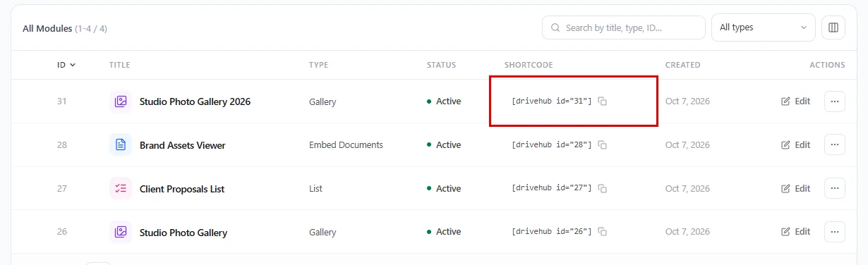
Task: Edit the Studio Photo Gallery 2026 module
Action: (x=795, y=101)
